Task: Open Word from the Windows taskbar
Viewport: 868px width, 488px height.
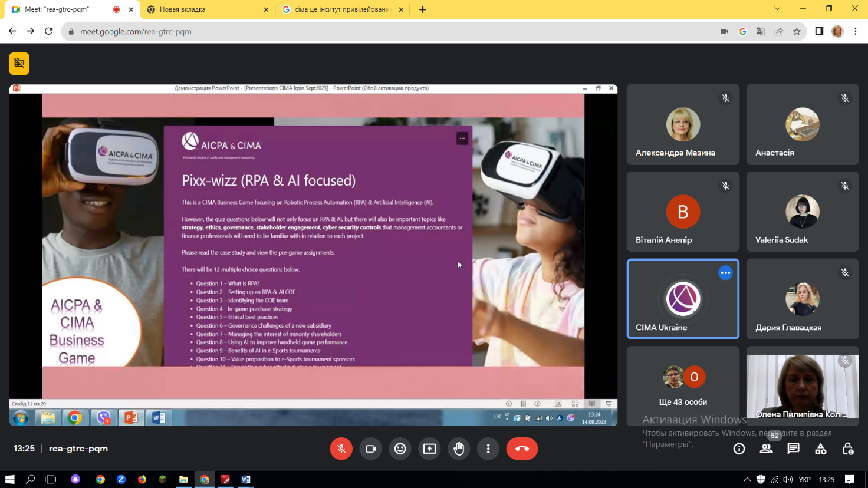Action: click(x=246, y=479)
